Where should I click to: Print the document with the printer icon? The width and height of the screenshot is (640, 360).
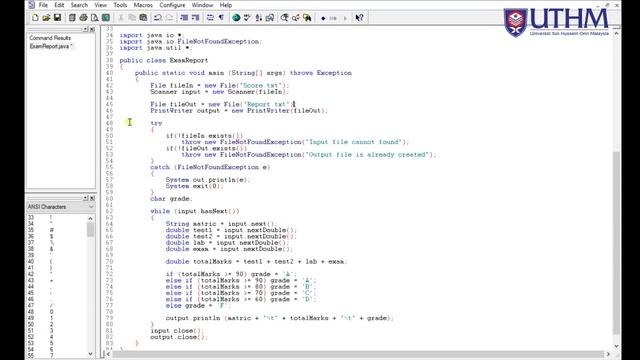point(83,18)
